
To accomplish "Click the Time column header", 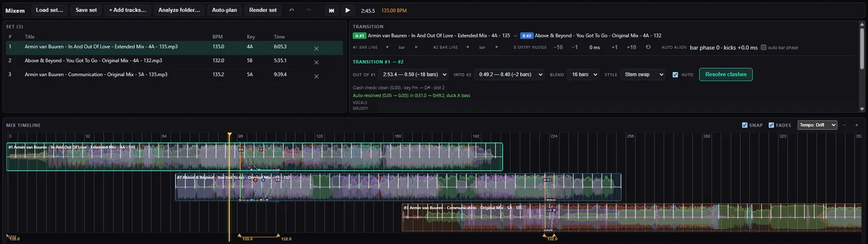I will [x=279, y=37].
